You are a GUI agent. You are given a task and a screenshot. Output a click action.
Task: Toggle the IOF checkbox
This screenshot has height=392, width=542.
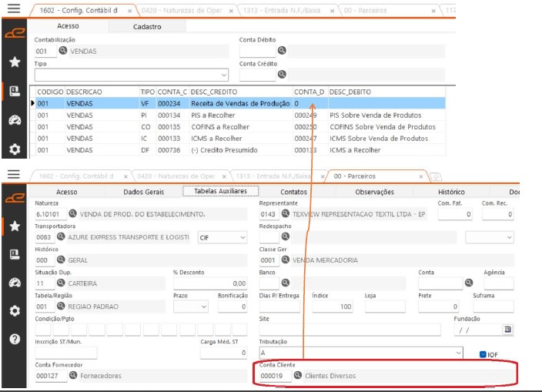(x=483, y=354)
